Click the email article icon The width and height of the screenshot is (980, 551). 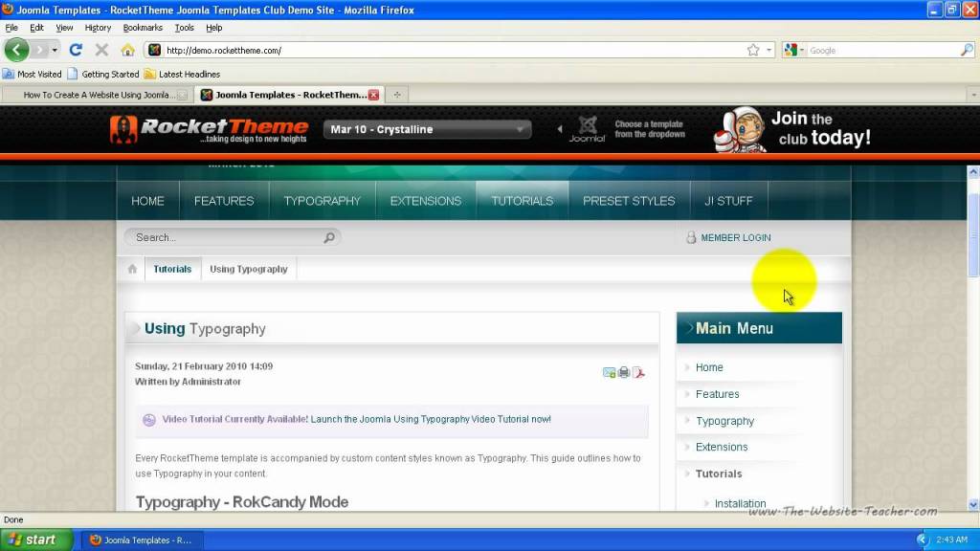coord(609,372)
